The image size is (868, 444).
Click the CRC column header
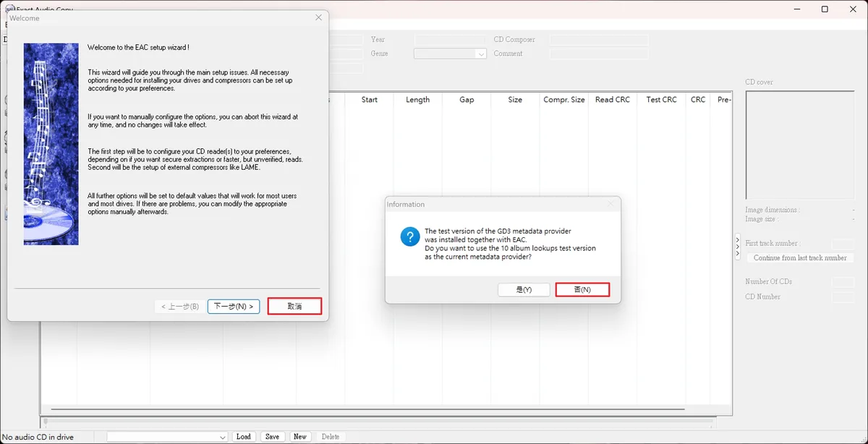coord(698,100)
